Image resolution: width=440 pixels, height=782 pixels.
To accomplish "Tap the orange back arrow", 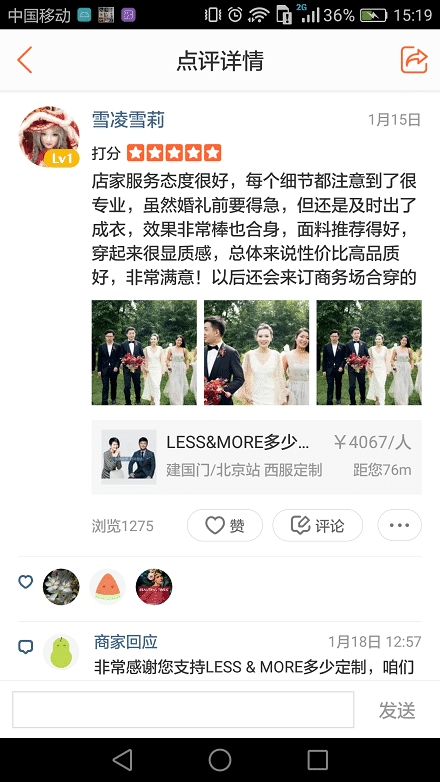I will tap(24, 60).
